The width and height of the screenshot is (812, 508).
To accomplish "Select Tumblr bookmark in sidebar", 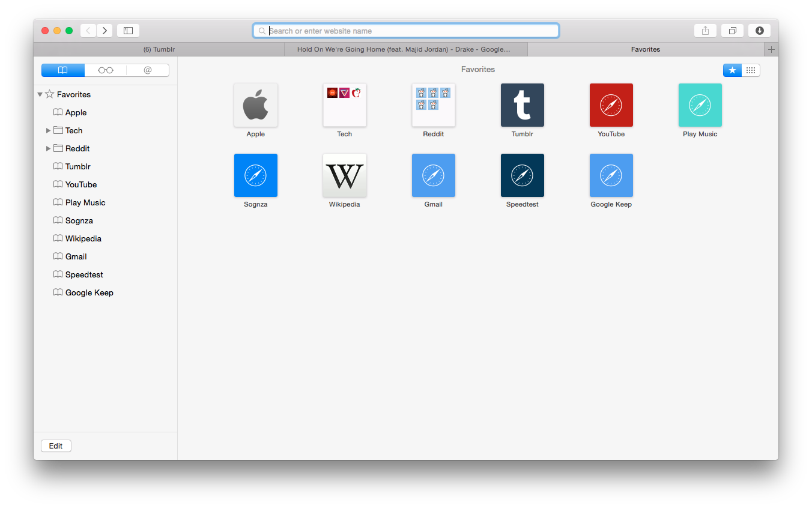I will point(105,166).
